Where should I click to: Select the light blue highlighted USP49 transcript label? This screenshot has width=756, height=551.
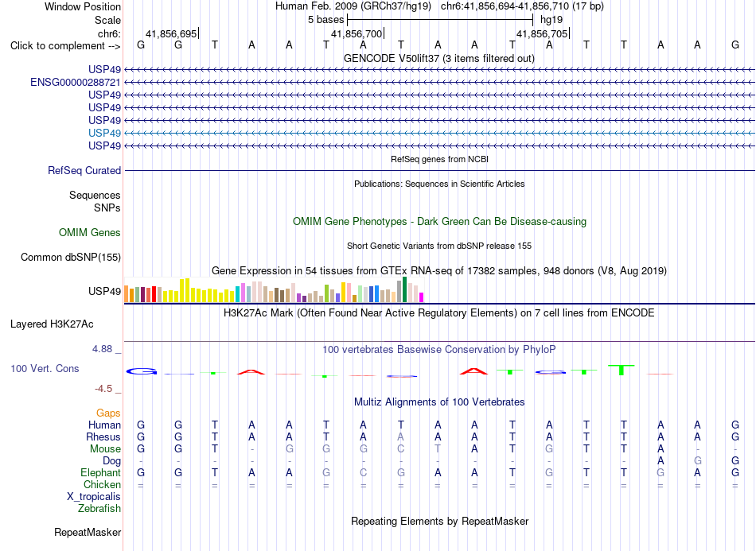[x=104, y=133]
